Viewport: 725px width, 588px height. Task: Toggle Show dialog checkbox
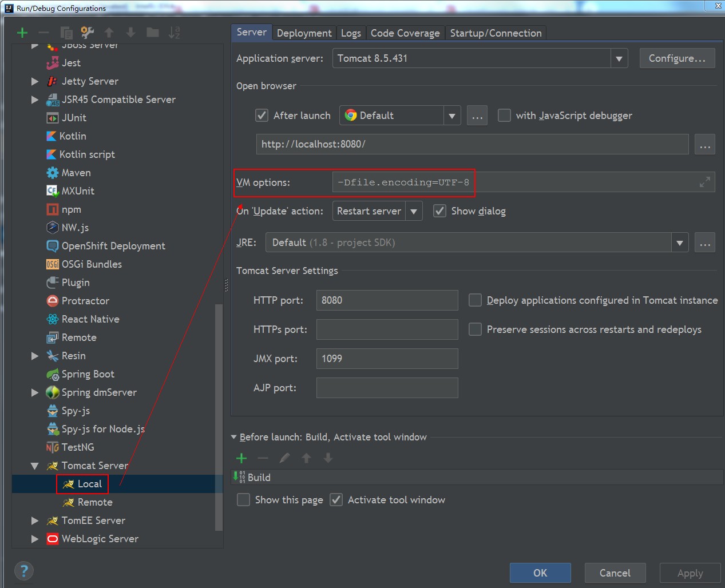(x=439, y=211)
